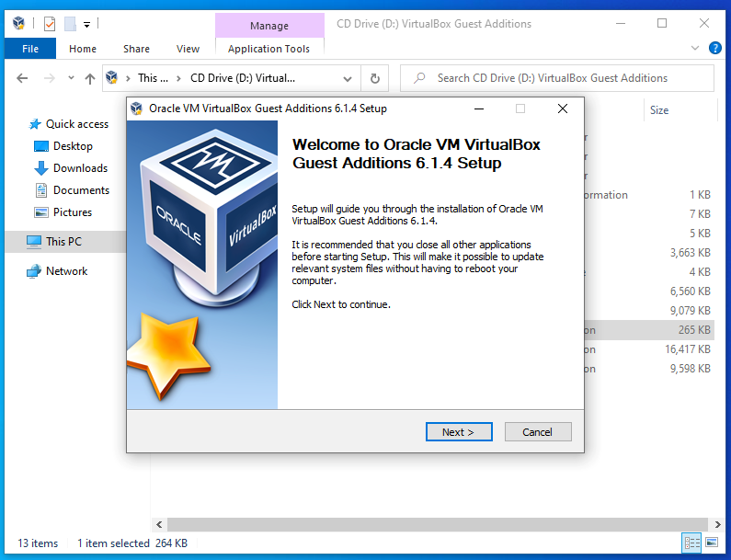Click 'This ...' breadcrumb in address bar
This screenshot has width=731, height=560.
[x=153, y=78]
